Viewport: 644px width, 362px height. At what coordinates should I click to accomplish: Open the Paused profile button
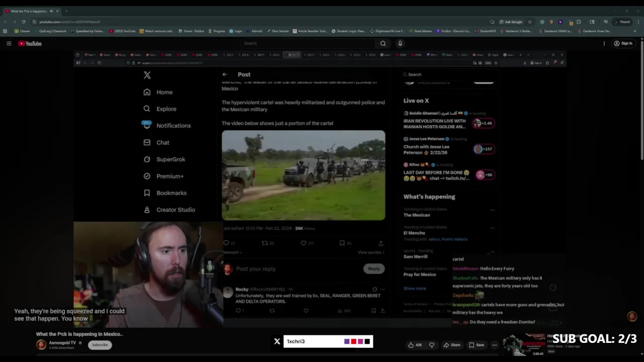[x=623, y=22]
